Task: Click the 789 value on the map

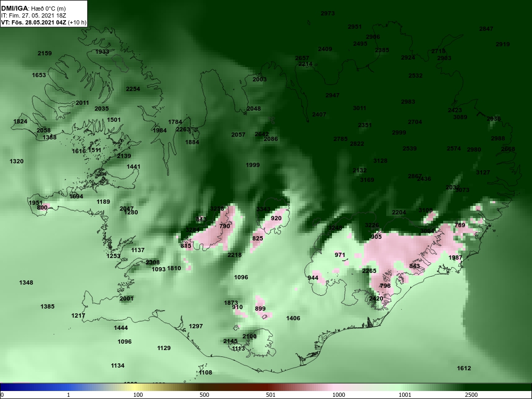Action: (460, 225)
